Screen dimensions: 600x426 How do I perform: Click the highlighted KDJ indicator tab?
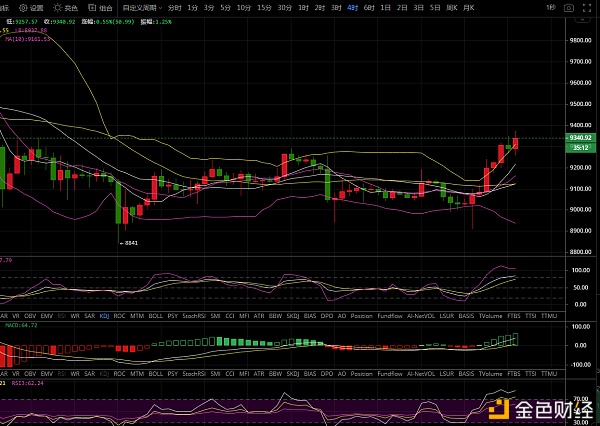(104, 316)
